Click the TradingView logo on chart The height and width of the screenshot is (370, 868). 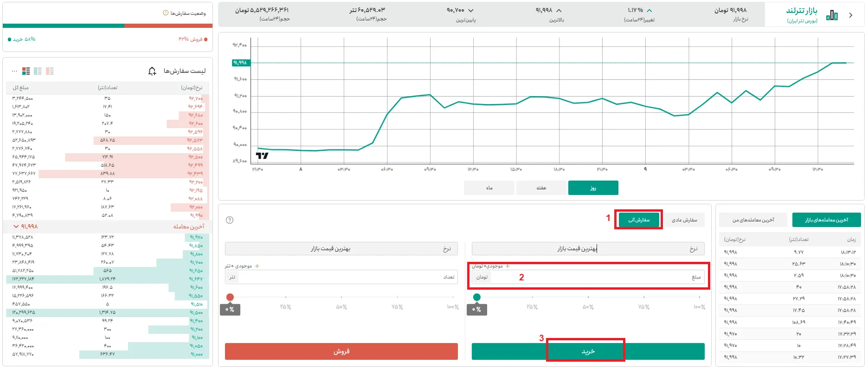[262, 156]
